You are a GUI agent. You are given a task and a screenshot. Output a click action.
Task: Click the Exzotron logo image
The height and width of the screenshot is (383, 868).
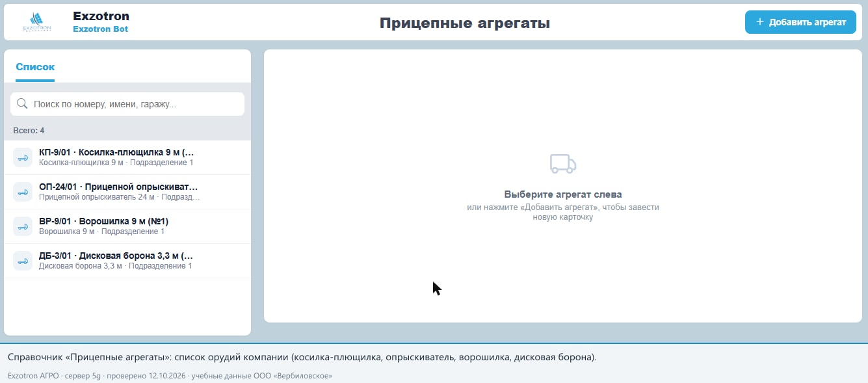click(37, 22)
